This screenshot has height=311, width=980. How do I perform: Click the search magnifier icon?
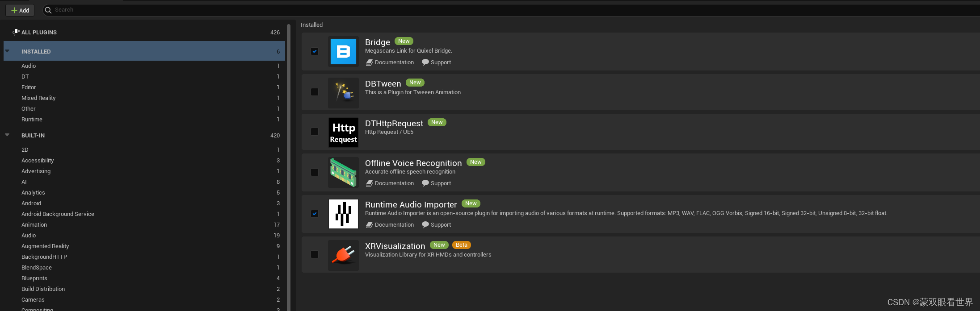point(48,10)
